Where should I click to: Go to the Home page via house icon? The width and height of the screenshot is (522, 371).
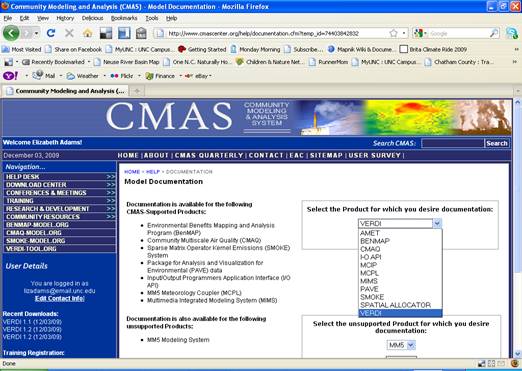88,33
